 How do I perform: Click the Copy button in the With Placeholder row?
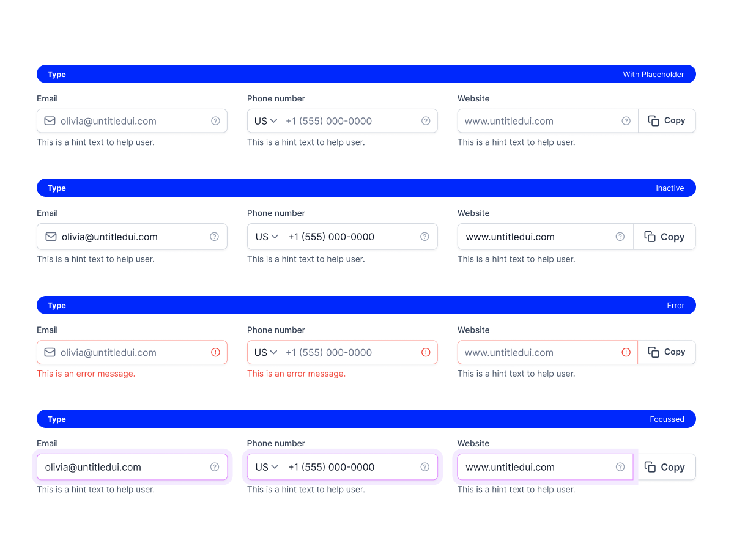(667, 121)
